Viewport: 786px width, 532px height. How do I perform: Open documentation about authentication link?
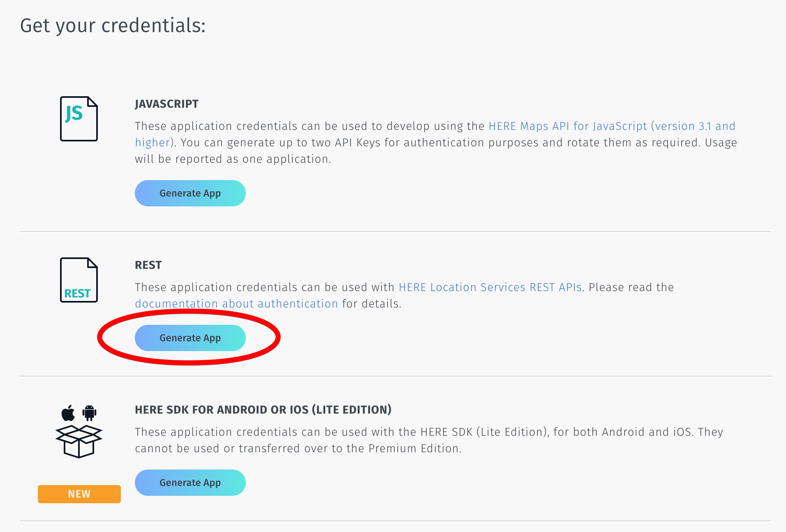tap(236, 304)
